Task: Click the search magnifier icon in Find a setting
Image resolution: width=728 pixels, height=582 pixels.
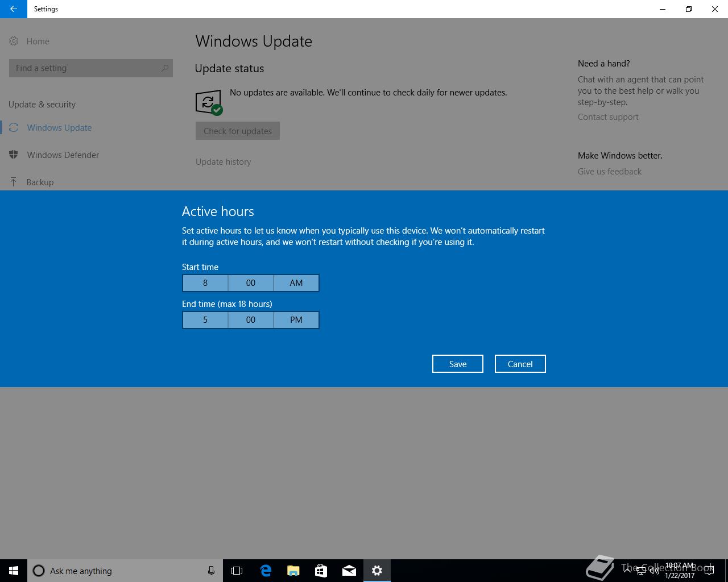Action: pyautogui.click(x=165, y=68)
